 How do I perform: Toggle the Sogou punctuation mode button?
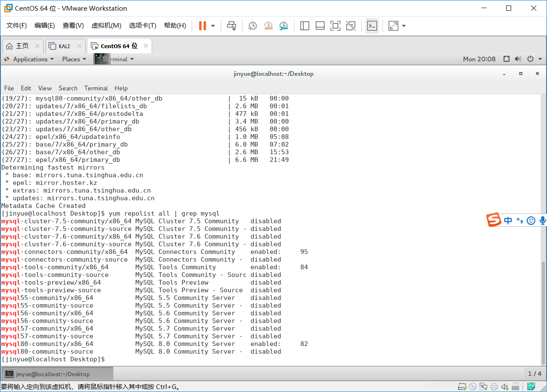click(x=519, y=220)
